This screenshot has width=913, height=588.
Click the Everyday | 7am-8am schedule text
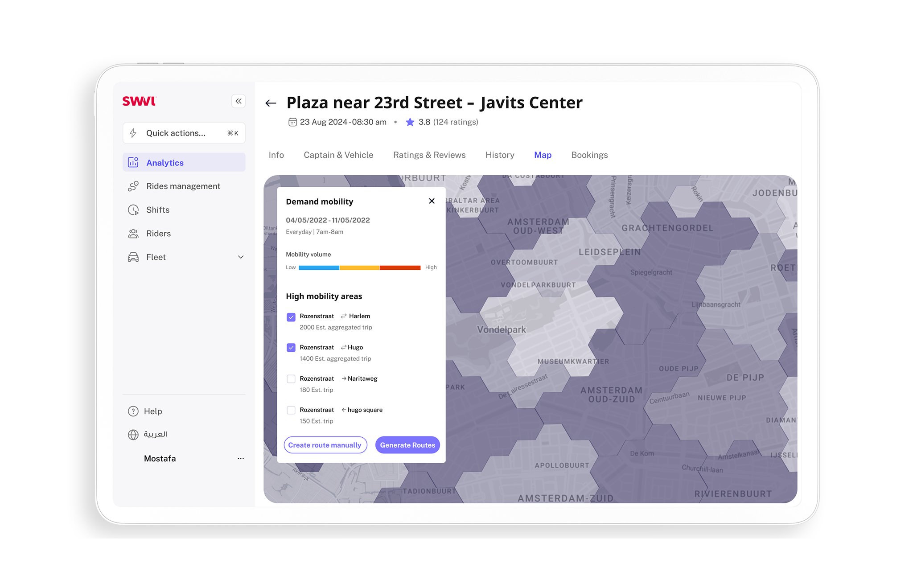[x=315, y=232]
